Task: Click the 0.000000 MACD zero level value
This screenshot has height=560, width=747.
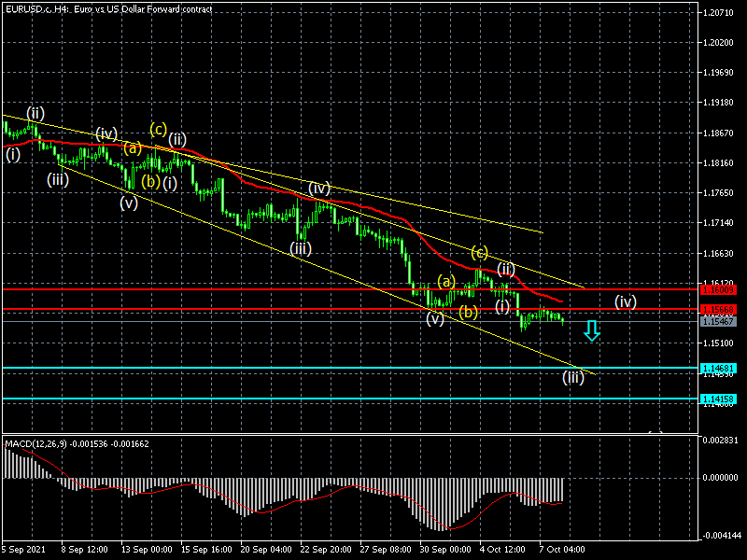Action: (x=717, y=477)
